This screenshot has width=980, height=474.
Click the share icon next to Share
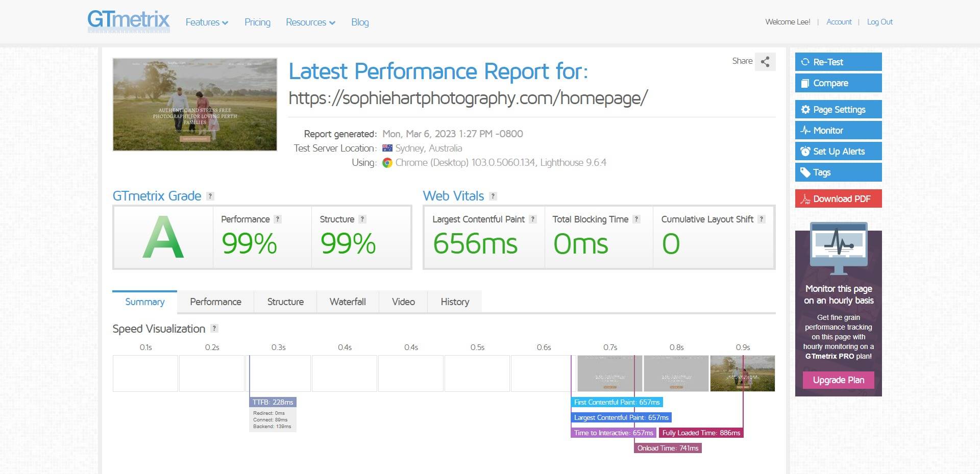pyautogui.click(x=765, y=62)
